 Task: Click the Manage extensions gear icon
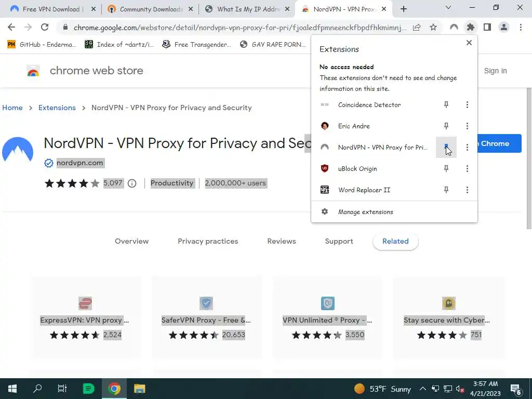coord(325,212)
